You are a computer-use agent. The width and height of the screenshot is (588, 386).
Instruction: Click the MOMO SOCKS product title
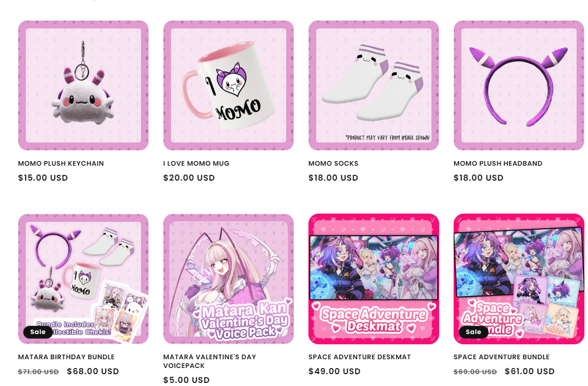point(333,163)
